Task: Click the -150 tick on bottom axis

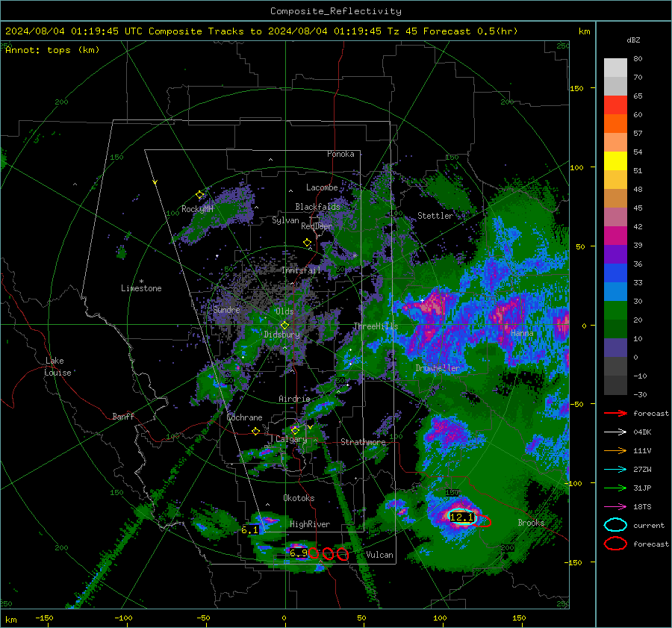Action: pyautogui.click(x=44, y=618)
